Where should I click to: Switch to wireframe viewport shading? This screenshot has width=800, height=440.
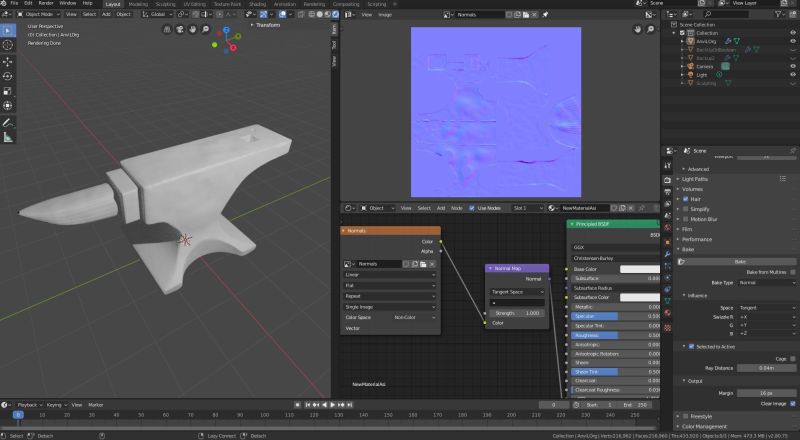click(312, 14)
